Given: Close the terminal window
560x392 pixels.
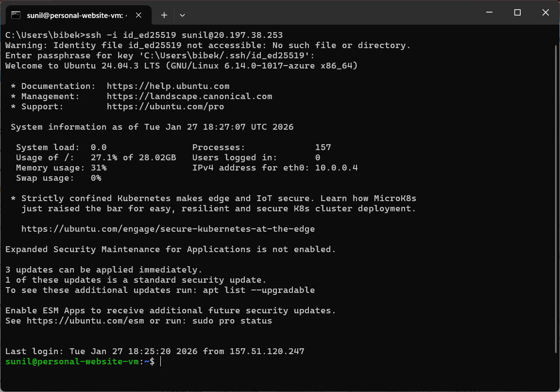Looking at the screenshot, I should pyautogui.click(x=544, y=13).
